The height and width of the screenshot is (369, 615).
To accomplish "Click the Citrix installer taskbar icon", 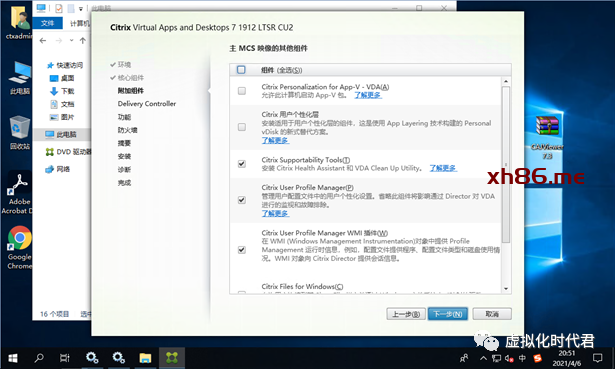I will click(171, 358).
